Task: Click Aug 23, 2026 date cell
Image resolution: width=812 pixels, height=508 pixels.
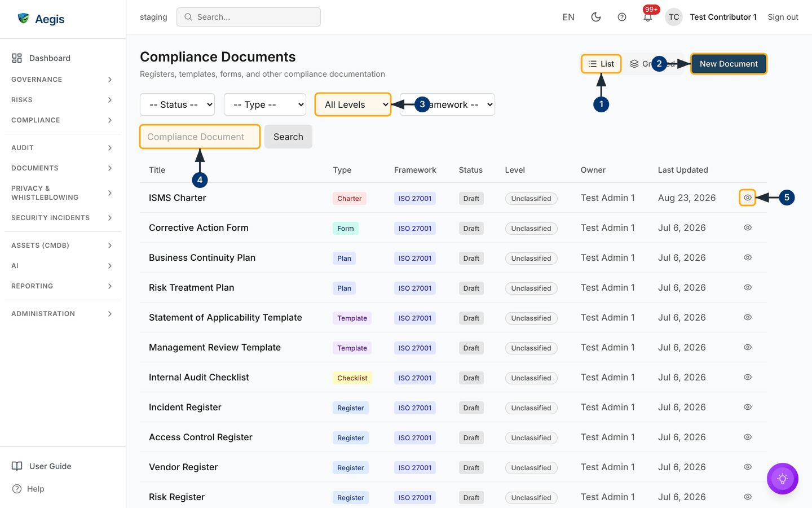Action: click(687, 198)
